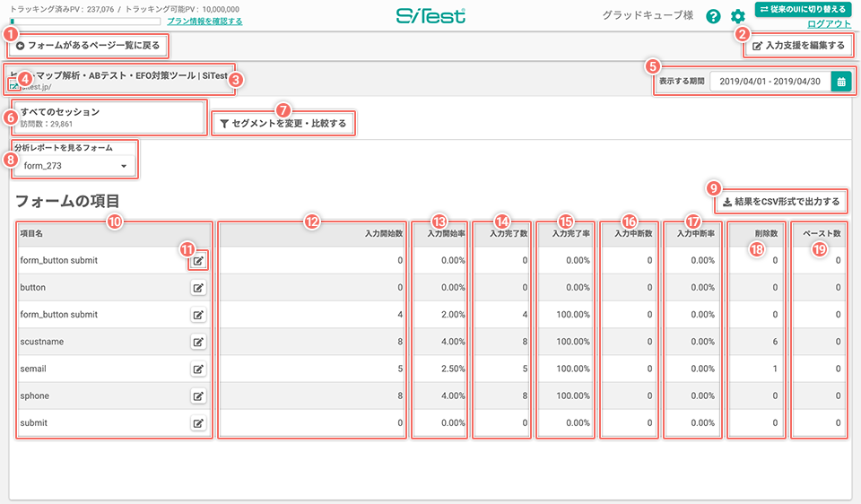
Task: Click the 入力開始数 column header
Action: point(384,233)
